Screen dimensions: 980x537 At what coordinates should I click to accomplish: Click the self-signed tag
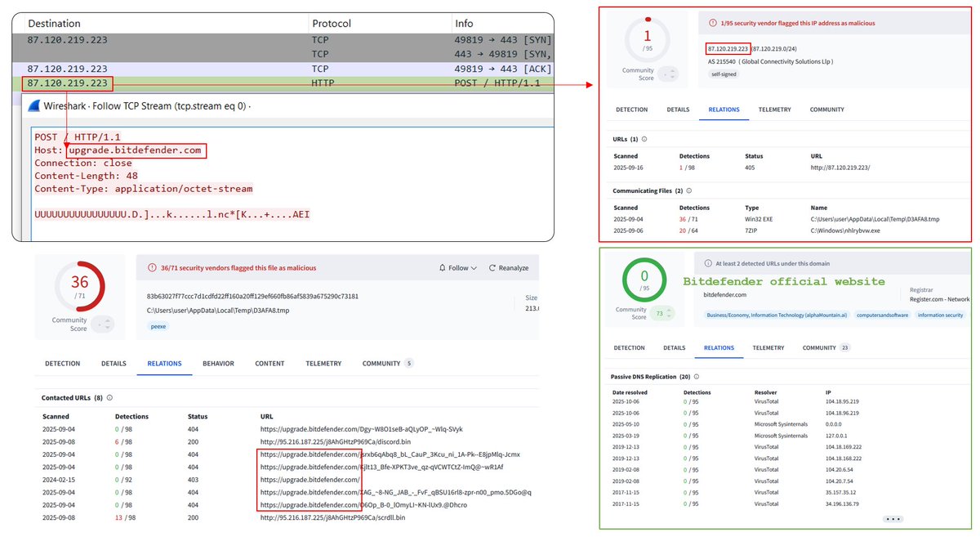pos(724,74)
